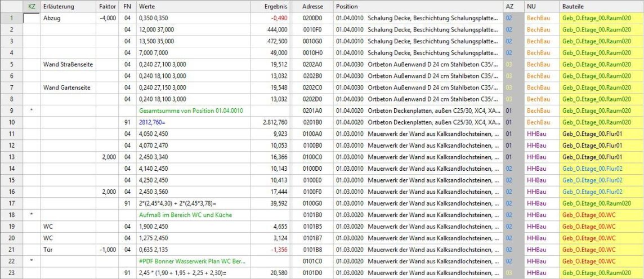Click result value 444,000

(x=270, y=30)
